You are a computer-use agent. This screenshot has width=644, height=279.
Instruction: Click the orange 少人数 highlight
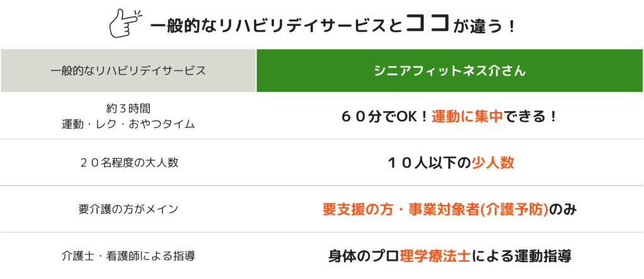tap(493, 162)
